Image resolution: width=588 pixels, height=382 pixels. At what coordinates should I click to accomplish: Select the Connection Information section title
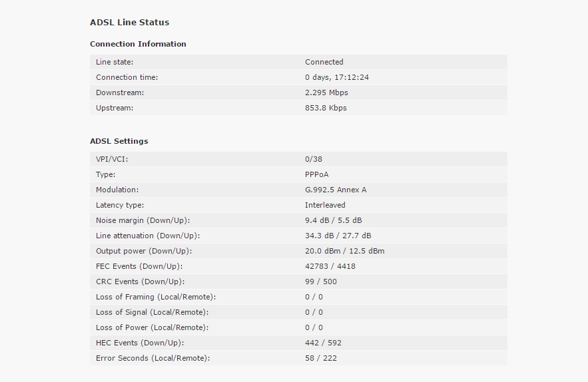coord(138,44)
